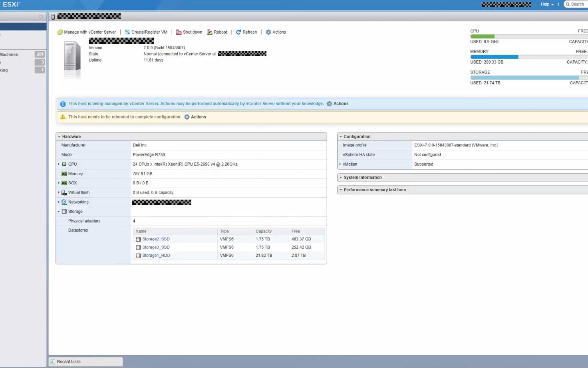Click the Storage1_HDD datastore icon

pos(138,255)
